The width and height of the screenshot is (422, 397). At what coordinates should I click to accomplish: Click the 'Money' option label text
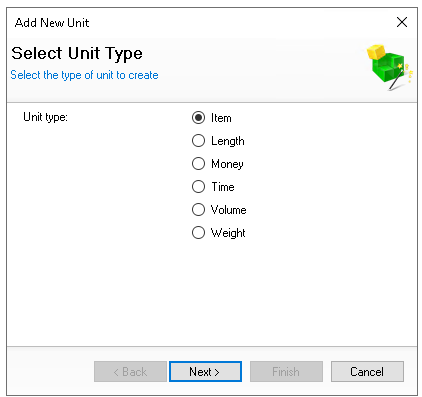[x=227, y=164]
